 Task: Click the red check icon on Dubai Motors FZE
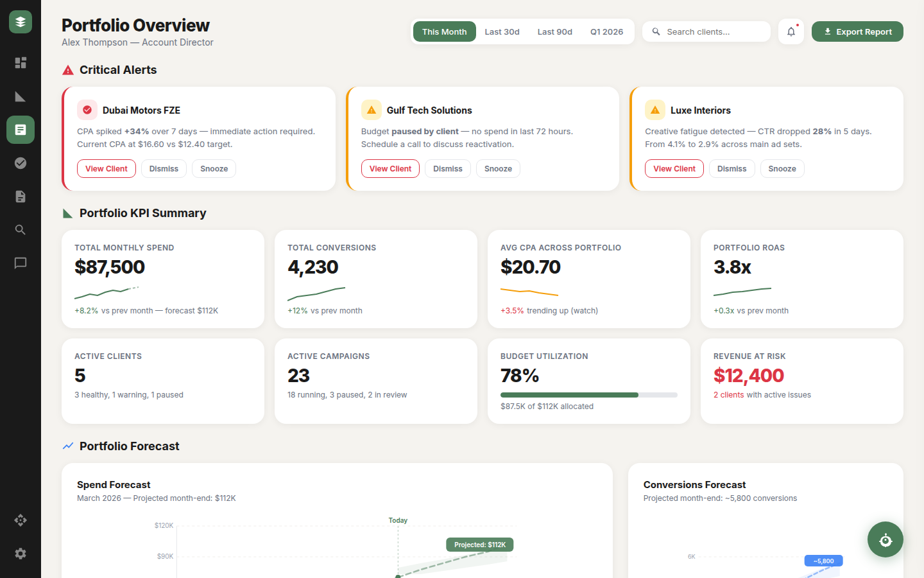coord(87,110)
